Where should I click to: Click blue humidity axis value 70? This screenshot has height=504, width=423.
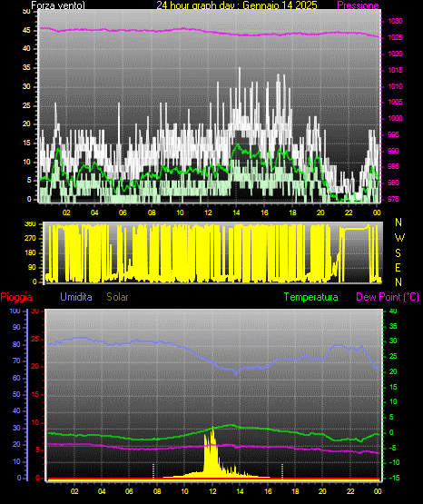coord(16,361)
